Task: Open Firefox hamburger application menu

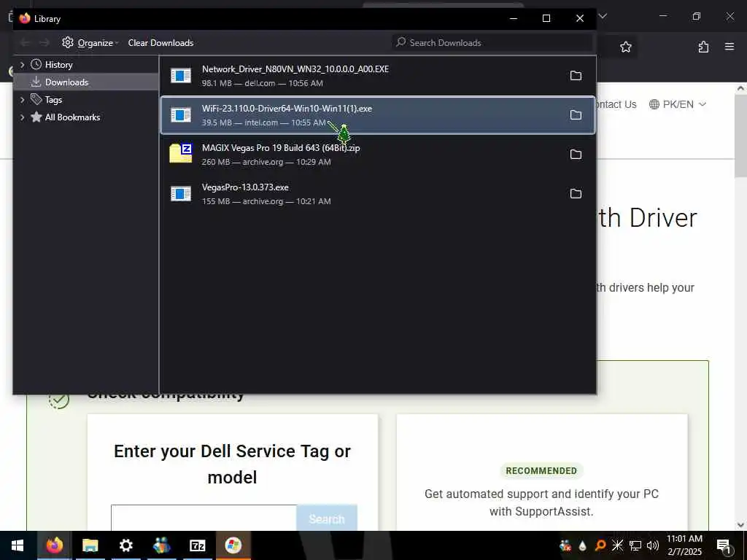Action: pyautogui.click(x=729, y=47)
